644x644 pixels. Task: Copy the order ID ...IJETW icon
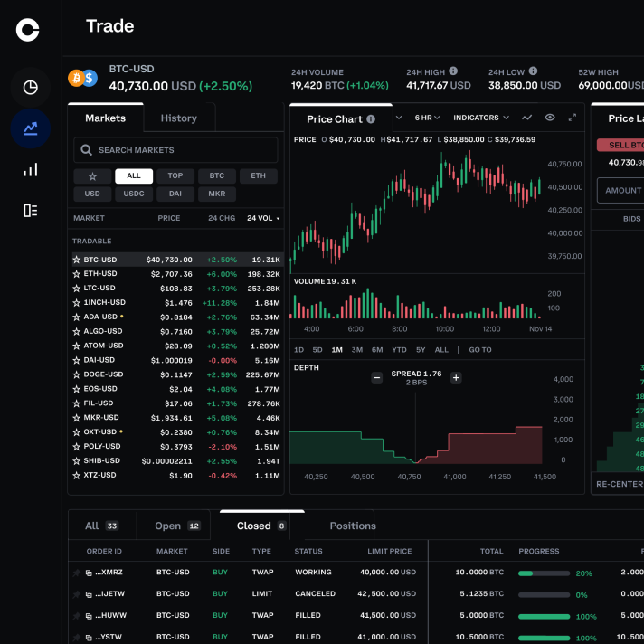pyautogui.click(x=89, y=594)
